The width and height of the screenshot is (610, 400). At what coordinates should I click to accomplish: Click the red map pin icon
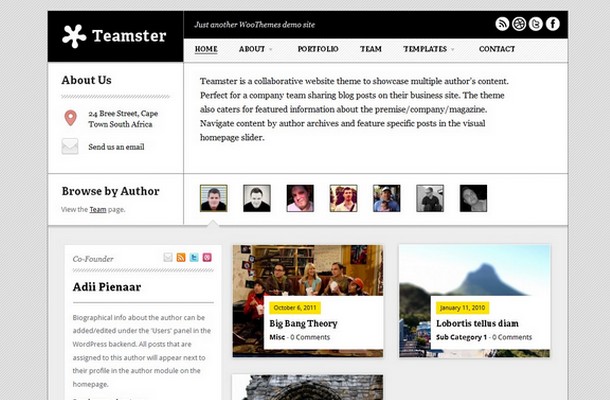70,118
